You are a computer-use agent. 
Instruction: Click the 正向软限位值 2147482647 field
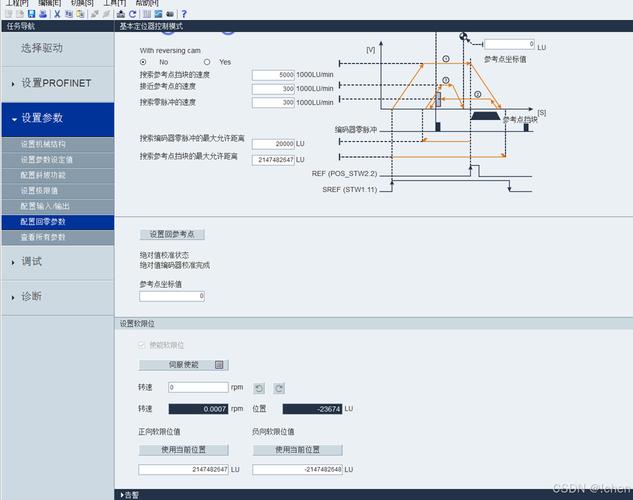tap(184, 470)
